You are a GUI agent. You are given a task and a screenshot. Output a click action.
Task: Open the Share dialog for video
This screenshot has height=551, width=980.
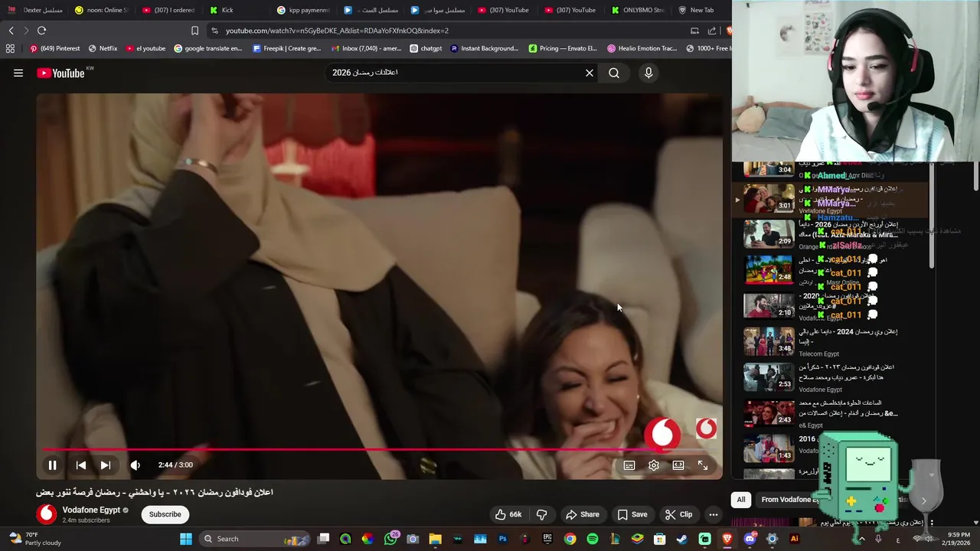(x=582, y=514)
